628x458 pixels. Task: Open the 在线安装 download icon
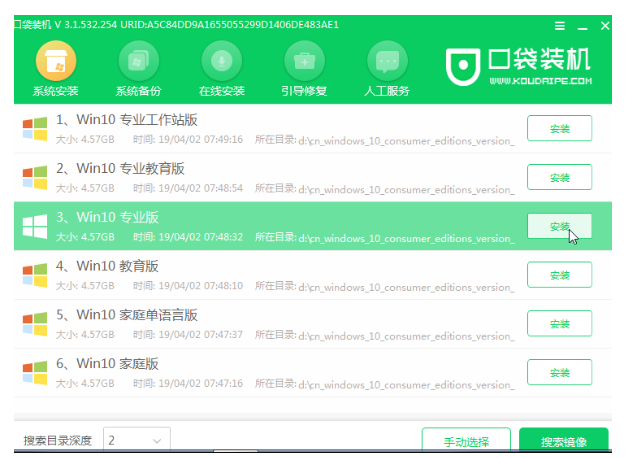(222, 62)
